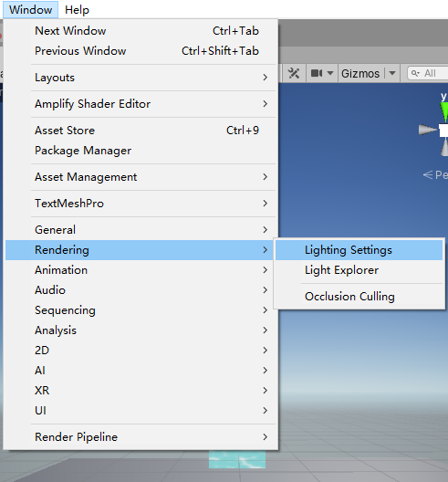Open the Gizmos dropdown arrow
The height and width of the screenshot is (482, 448).
(x=392, y=73)
